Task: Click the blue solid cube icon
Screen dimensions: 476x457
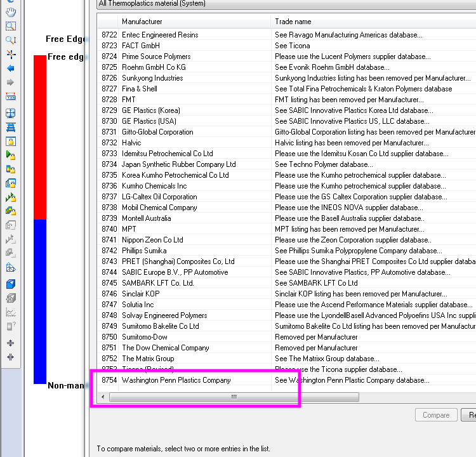Action: pos(11,284)
